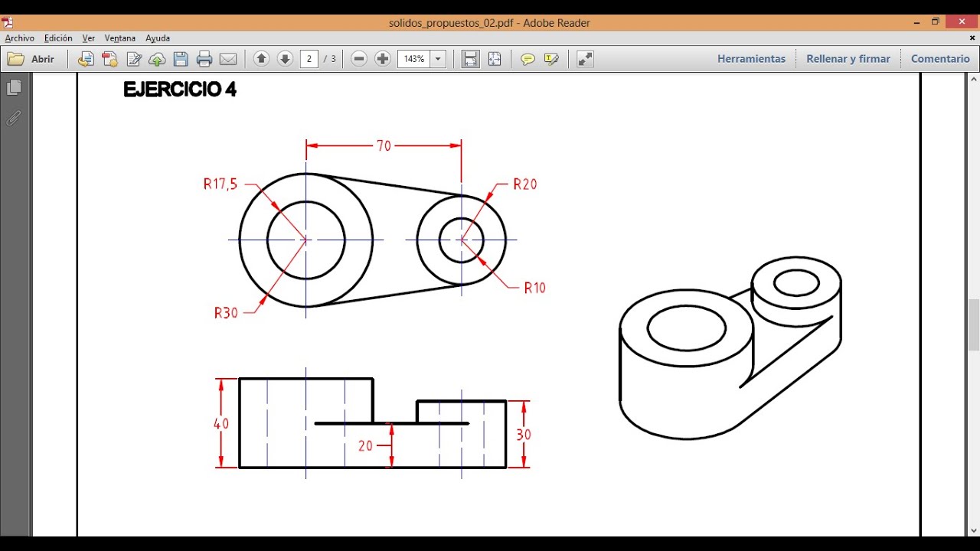Open the Herramientas pane

[x=751, y=59]
